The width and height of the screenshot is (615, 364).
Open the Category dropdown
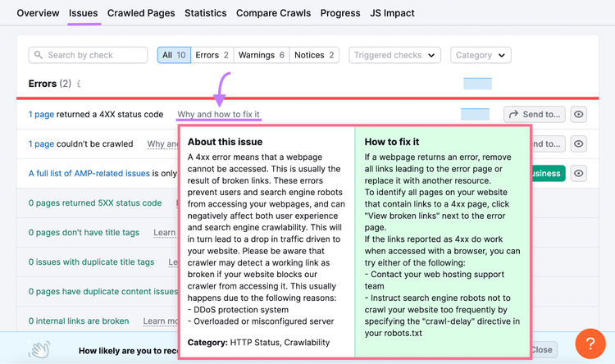pyautogui.click(x=481, y=55)
